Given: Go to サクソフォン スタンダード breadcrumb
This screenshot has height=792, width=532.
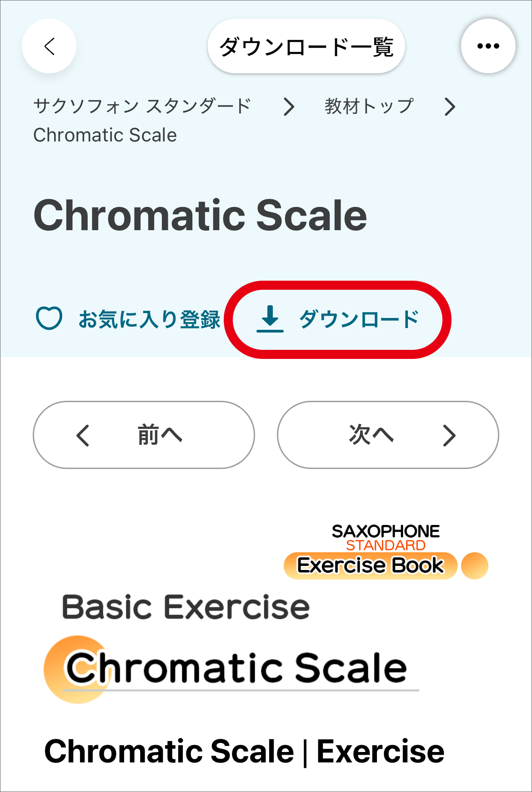Looking at the screenshot, I should 142,106.
